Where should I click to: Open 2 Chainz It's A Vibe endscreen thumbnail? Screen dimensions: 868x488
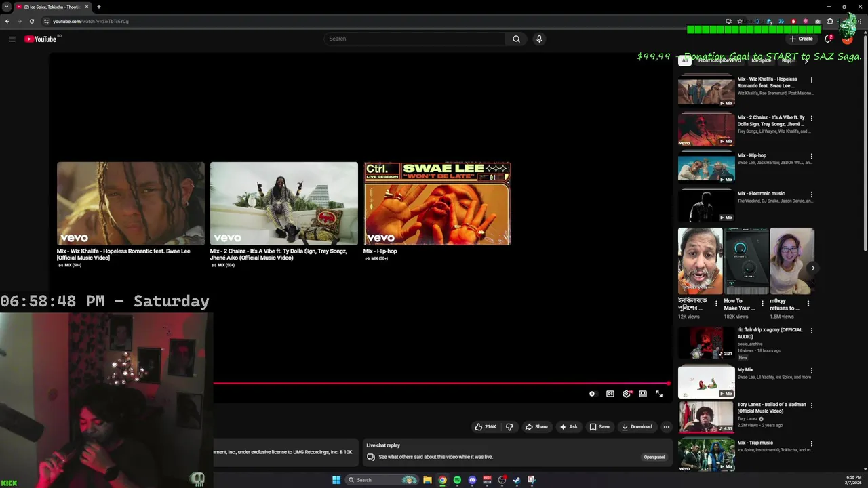[284, 203]
